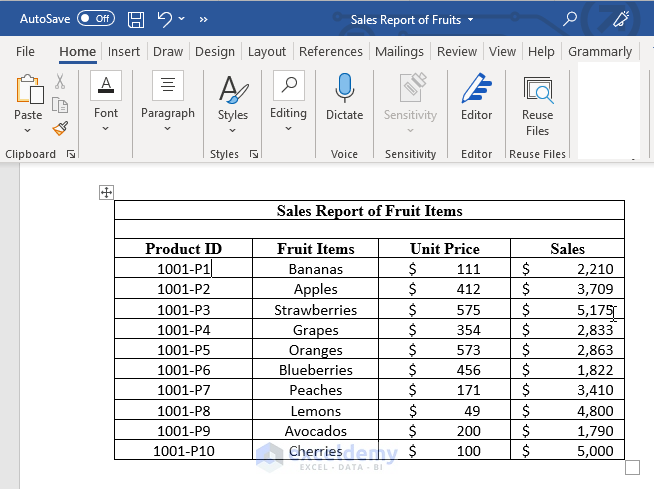Open the Editor pen icon

pyautogui.click(x=477, y=88)
